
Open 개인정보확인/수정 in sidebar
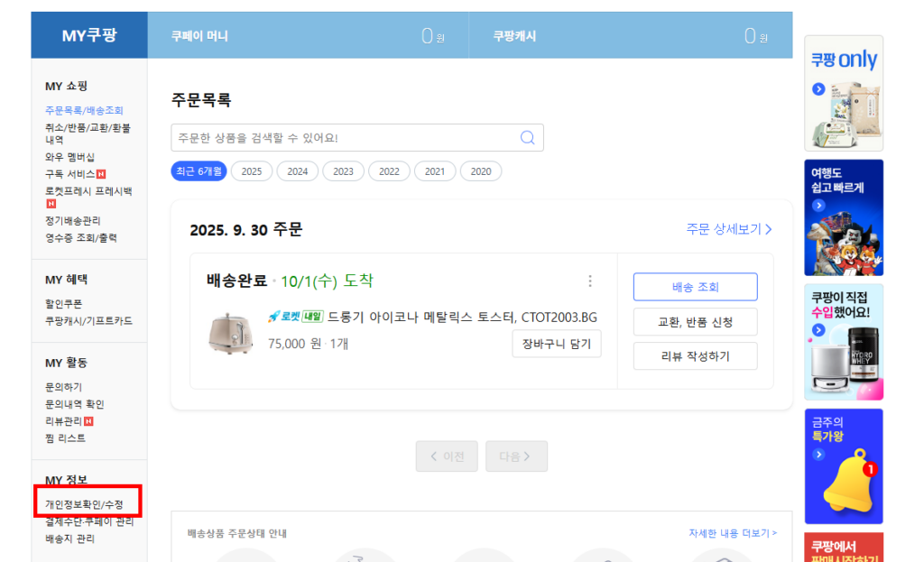point(84,504)
